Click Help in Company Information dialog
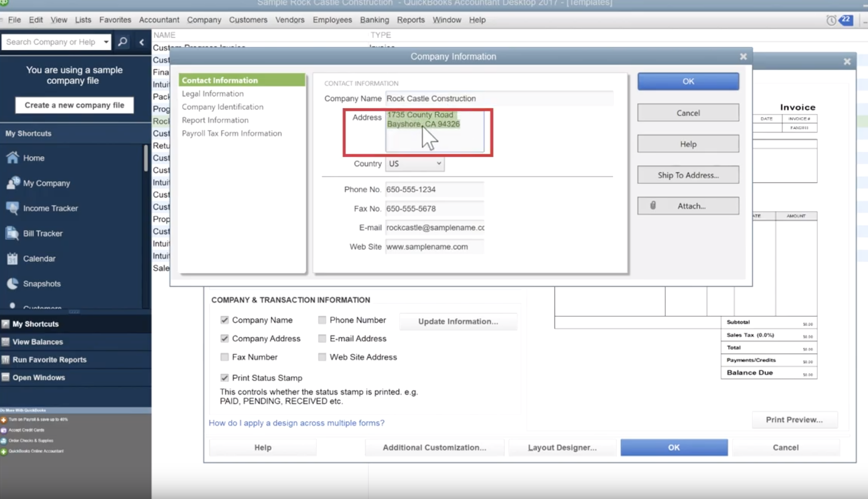Viewport: 868px width, 499px height. coord(688,144)
